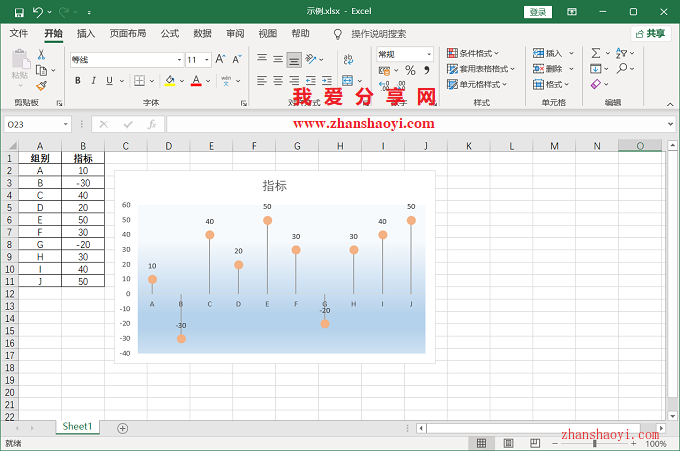Toggle Italic formatting
Image resolution: width=680 pixels, height=451 pixels.
pos(93,81)
